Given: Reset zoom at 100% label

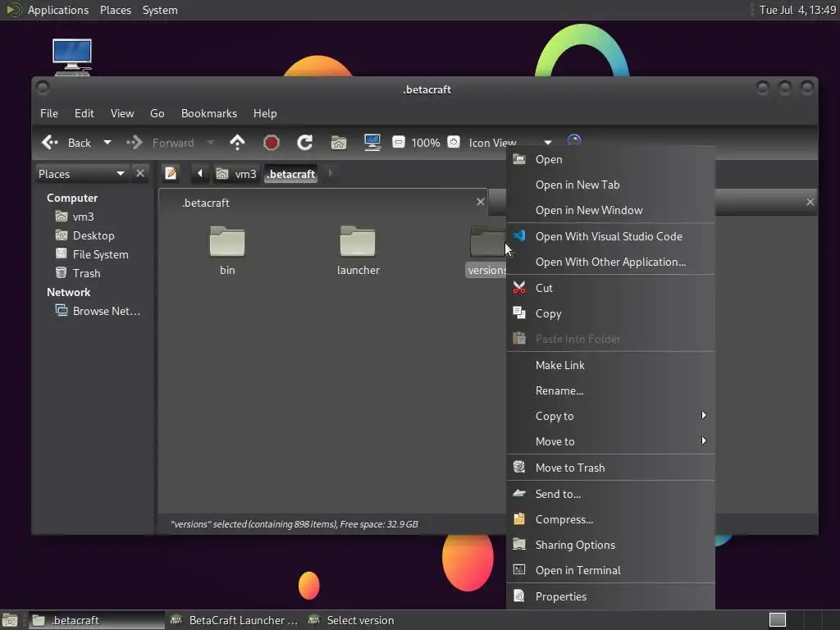Looking at the screenshot, I should tap(426, 143).
